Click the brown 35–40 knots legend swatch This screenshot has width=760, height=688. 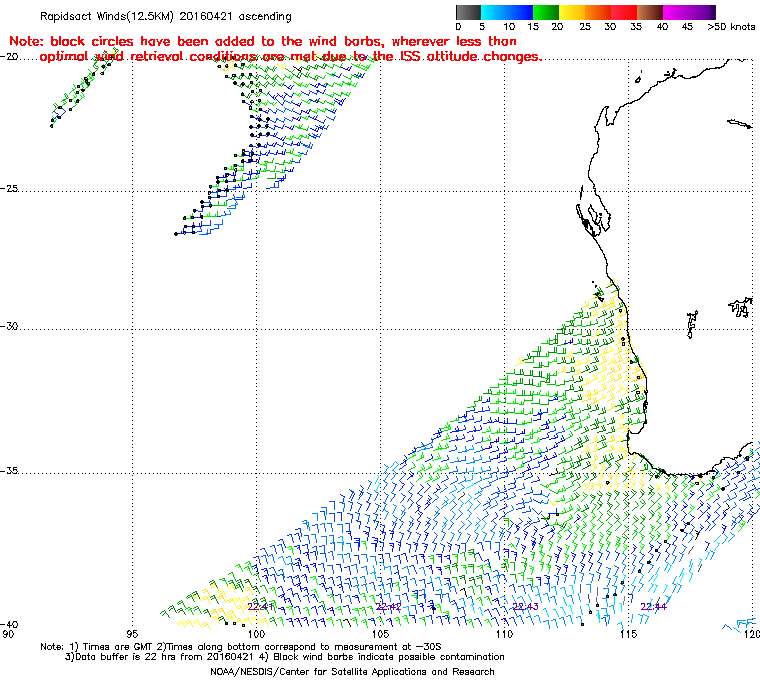point(649,12)
